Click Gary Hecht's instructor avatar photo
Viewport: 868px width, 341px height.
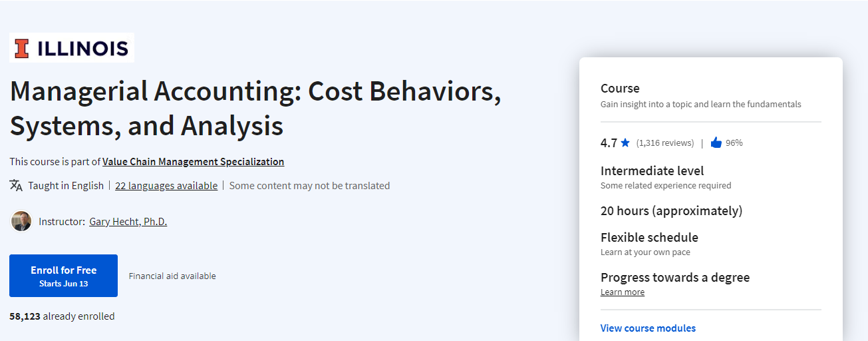[21, 221]
